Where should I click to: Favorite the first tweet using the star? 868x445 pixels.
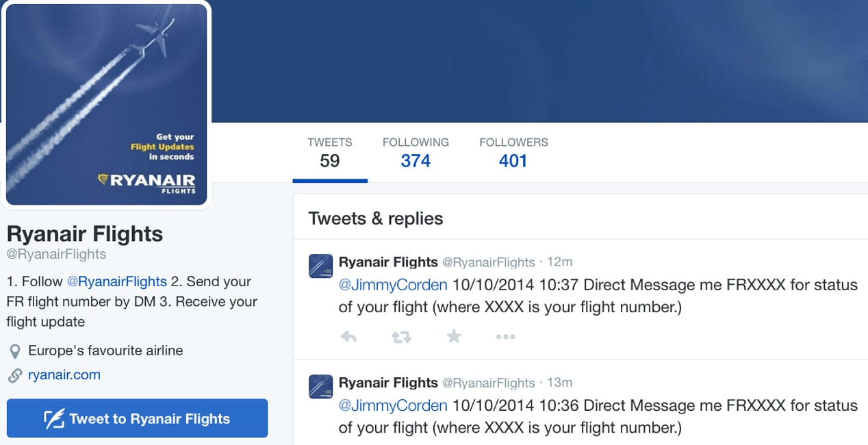[x=453, y=336]
